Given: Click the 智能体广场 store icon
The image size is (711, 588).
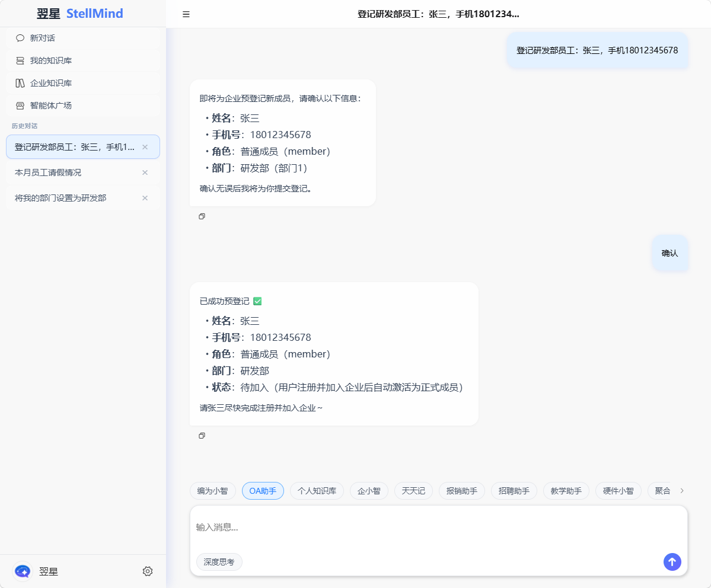Looking at the screenshot, I should tap(20, 106).
